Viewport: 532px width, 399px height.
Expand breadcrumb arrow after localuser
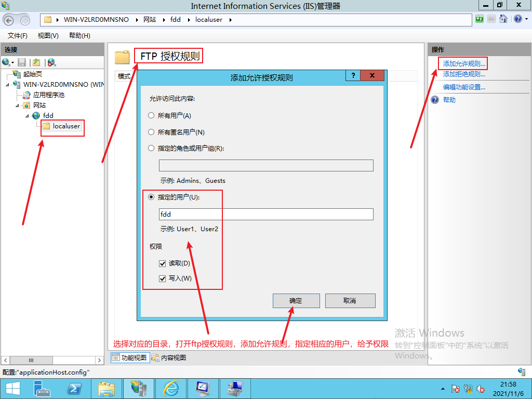pos(230,20)
